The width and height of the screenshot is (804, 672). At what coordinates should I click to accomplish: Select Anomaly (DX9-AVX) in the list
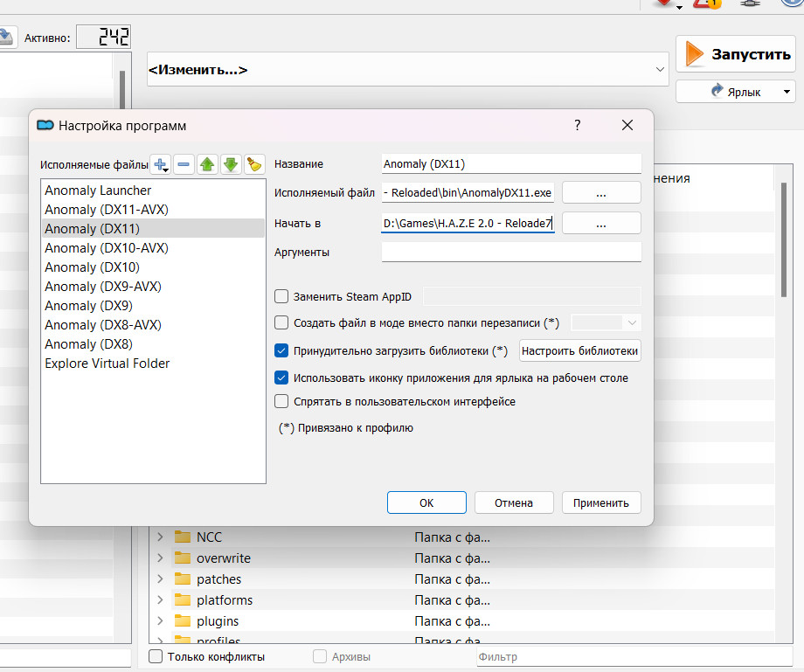tap(153, 287)
